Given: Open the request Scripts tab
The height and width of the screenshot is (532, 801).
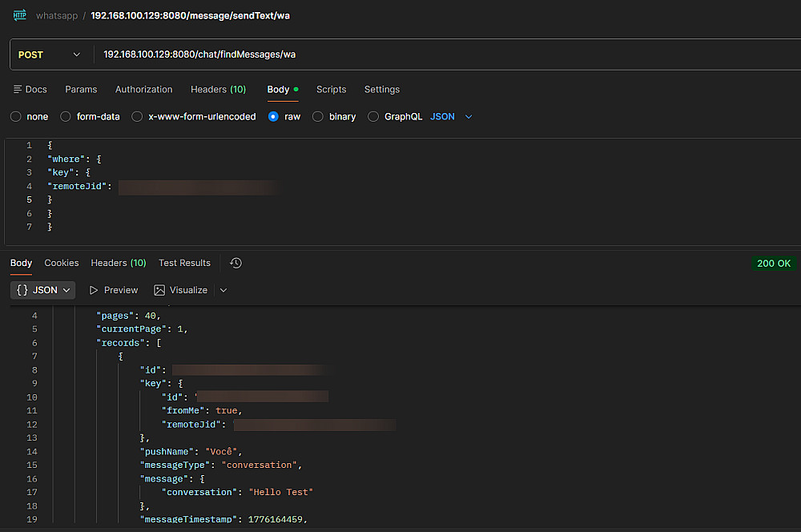Looking at the screenshot, I should click(331, 90).
